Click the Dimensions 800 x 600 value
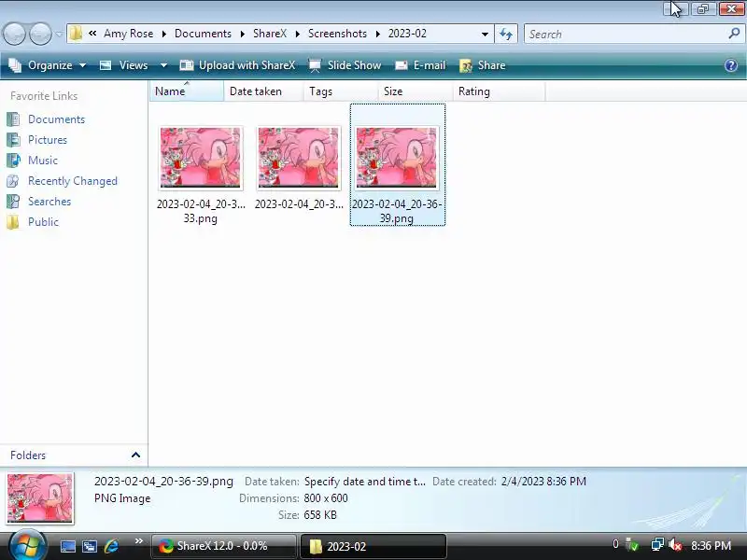This screenshot has height=560, width=747. [326, 498]
